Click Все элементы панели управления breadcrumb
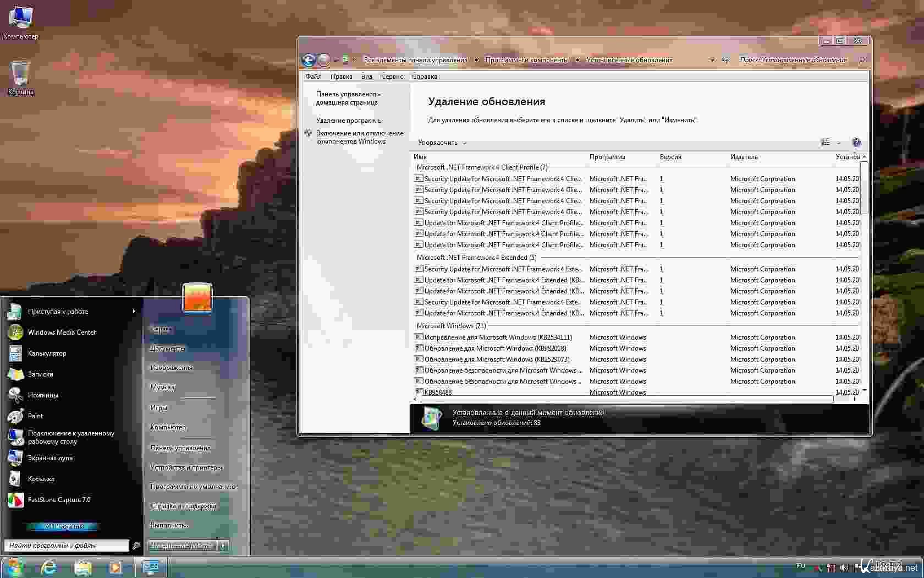The width and height of the screenshot is (924, 578). 415,60
